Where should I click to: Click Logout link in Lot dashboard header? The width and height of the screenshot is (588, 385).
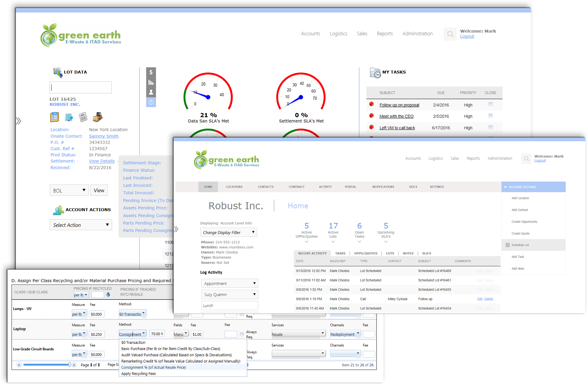[467, 36]
